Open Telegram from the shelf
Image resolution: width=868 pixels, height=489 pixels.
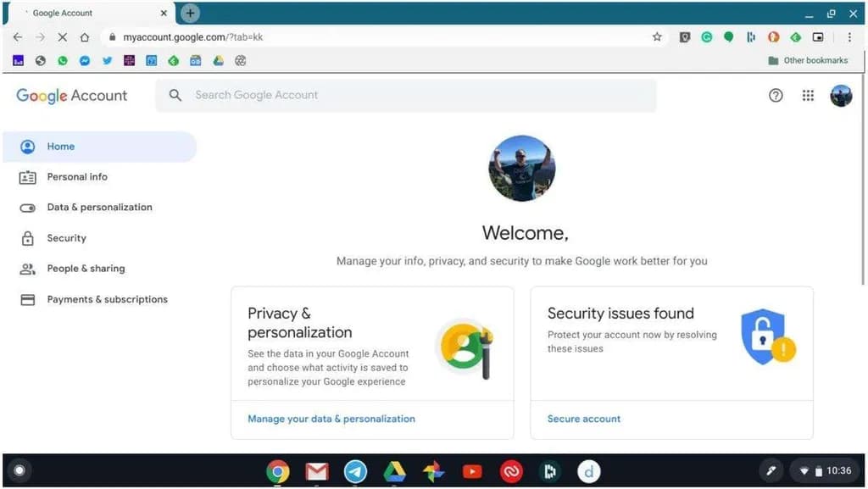click(x=356, y=471)
